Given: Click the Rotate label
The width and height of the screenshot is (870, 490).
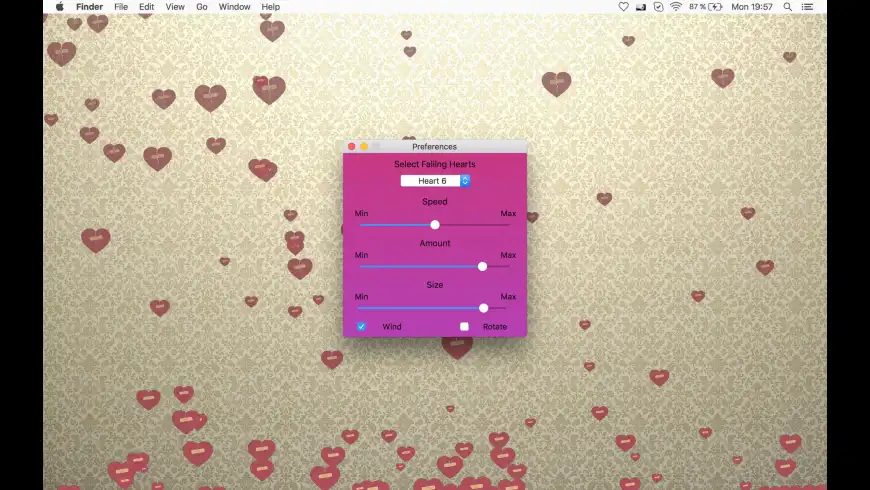Looking at the screenshot, I should [495, 327].
